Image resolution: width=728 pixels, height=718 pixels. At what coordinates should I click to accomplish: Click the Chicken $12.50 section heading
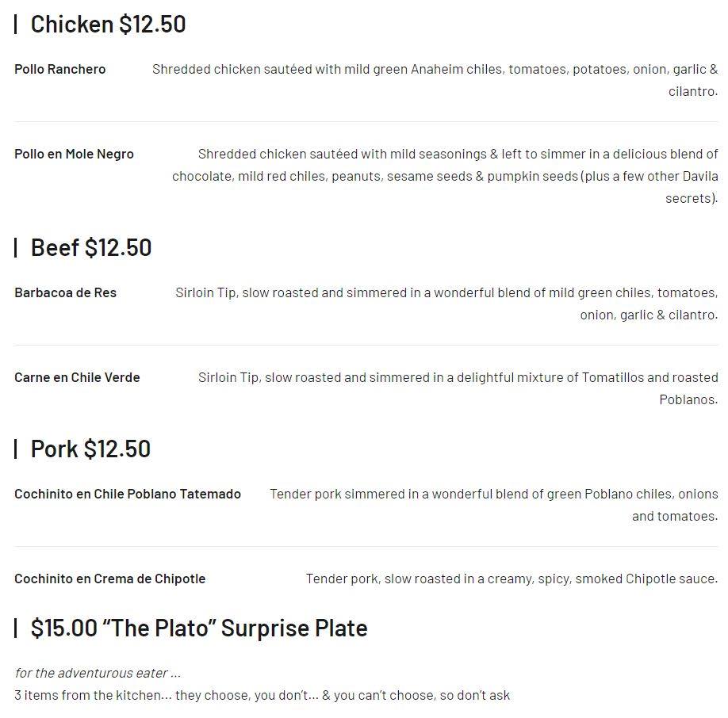pos(108,24)
